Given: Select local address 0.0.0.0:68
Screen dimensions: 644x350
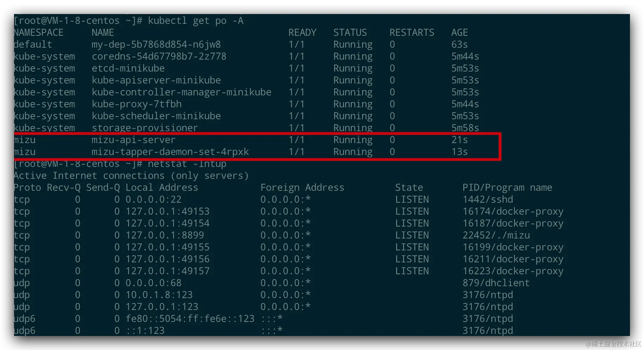Looking at the screenshot, I should (153, 283).
